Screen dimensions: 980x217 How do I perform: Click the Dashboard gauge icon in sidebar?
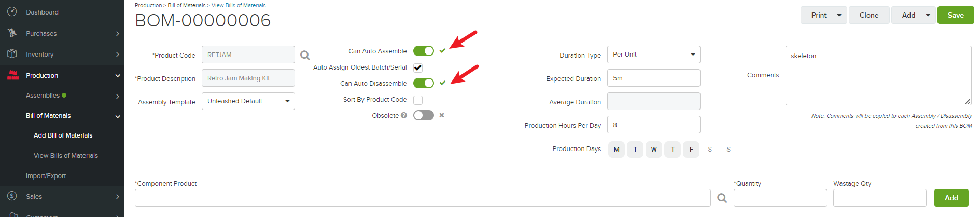click(x=12, y=11)
